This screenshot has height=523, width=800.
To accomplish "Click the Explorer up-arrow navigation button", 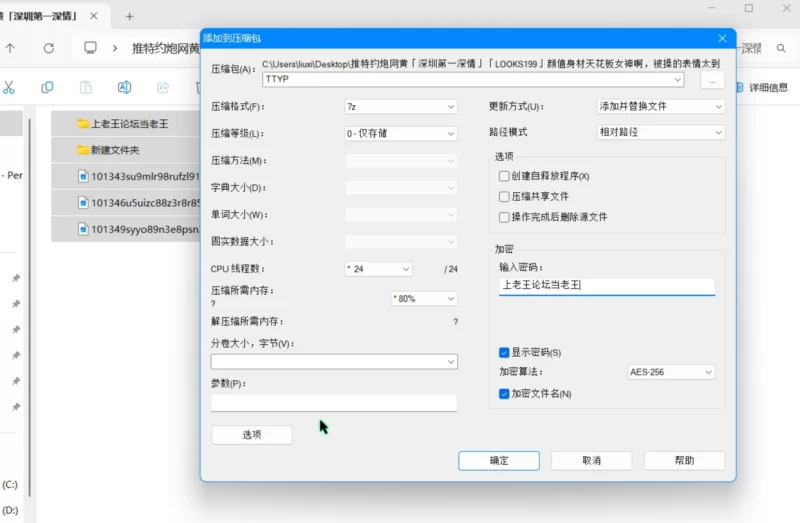I will 10,48.
